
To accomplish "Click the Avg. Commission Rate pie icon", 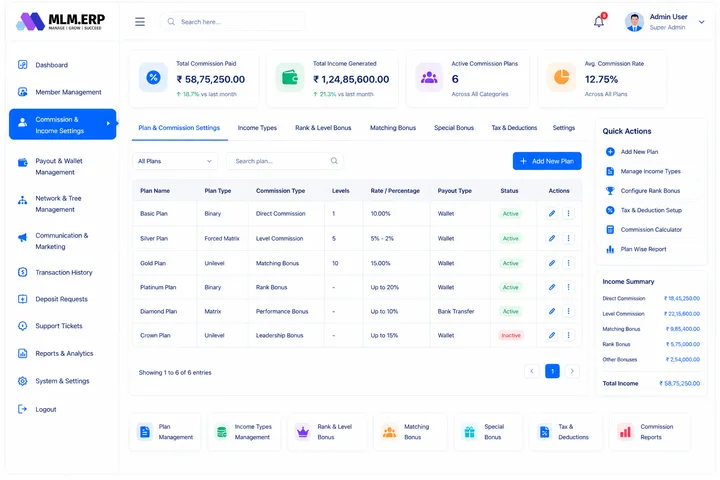I will 561,77.
